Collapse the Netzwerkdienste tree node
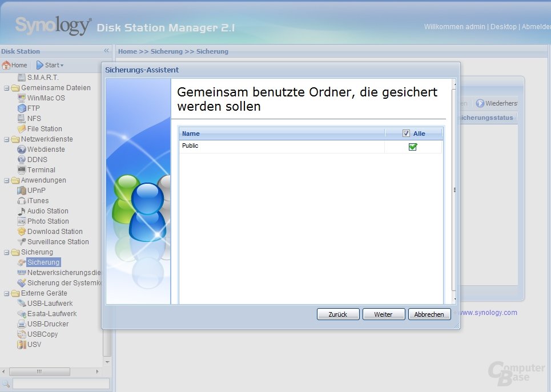 point(6,139)
